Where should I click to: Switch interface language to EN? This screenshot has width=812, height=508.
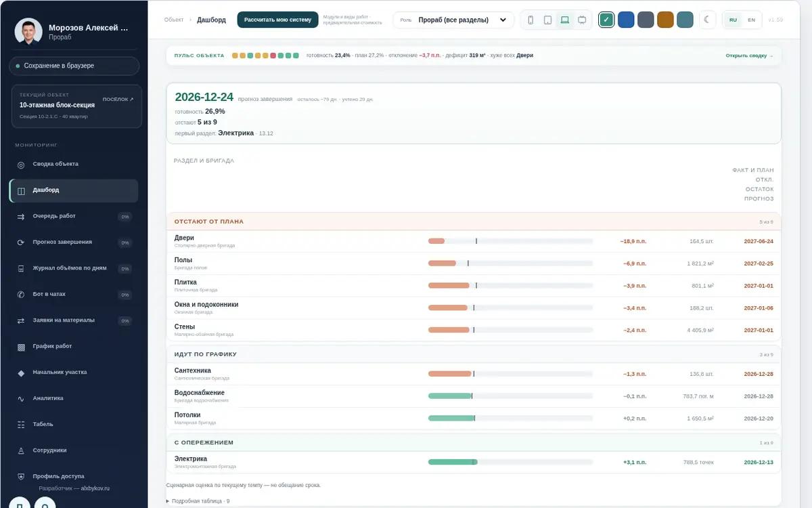(751, 20)
